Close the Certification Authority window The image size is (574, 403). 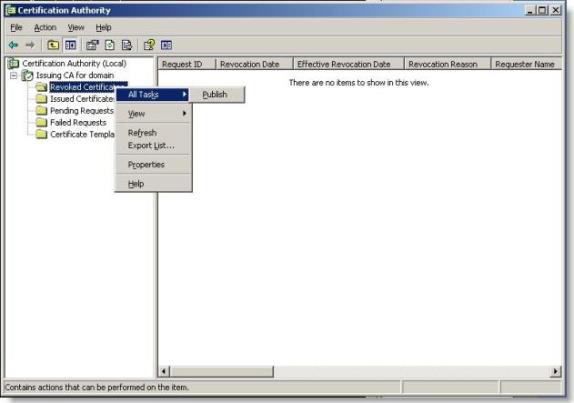556,10
